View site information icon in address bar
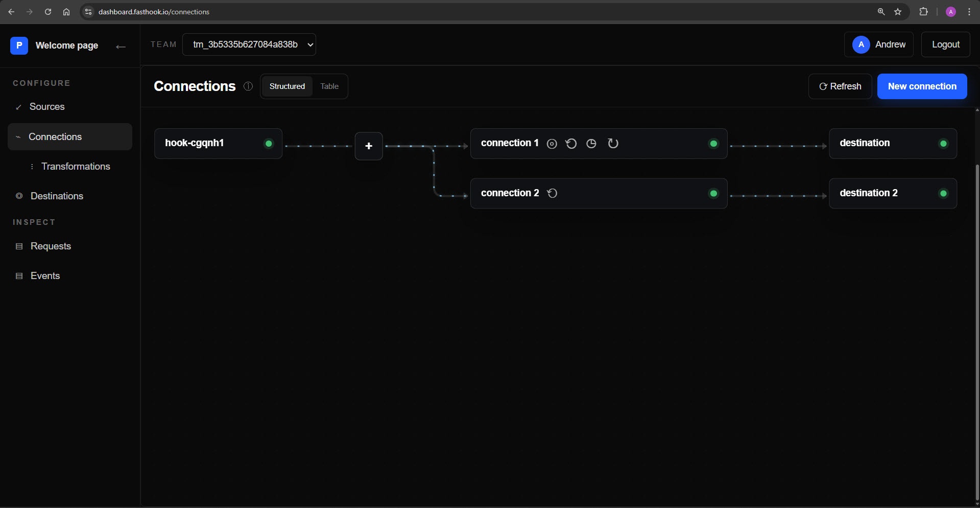Image resolution: width=980 pixels, height=508 pixels. coord(88,12)
